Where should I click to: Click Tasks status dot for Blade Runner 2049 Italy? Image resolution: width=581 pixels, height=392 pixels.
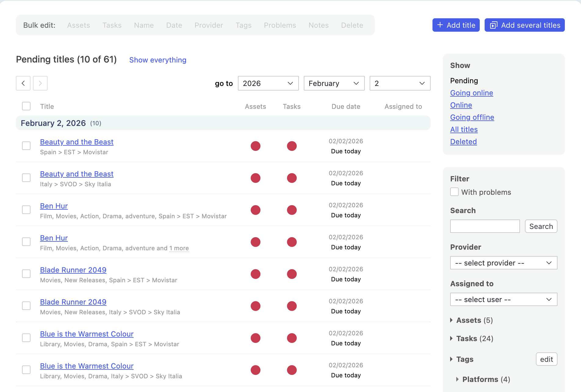click(292, 306)
